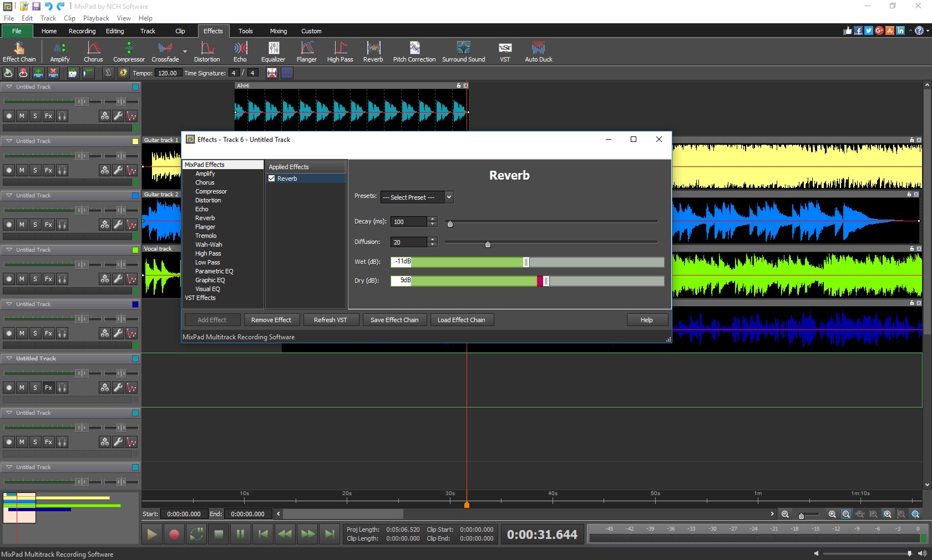Select the Reverb effect tool
The height and width of the screenshot is (560, 932).
coord(373,51)
